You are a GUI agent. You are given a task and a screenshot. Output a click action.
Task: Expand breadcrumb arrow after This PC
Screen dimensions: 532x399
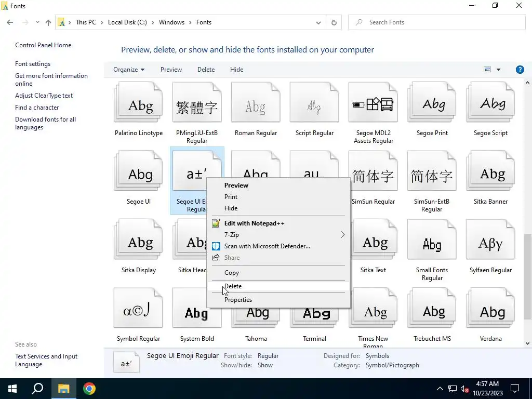coord(102,22)
